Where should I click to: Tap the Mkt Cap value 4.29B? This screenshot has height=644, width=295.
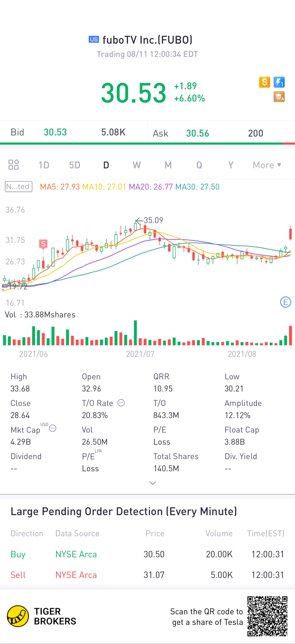click(x=21, y=442)
